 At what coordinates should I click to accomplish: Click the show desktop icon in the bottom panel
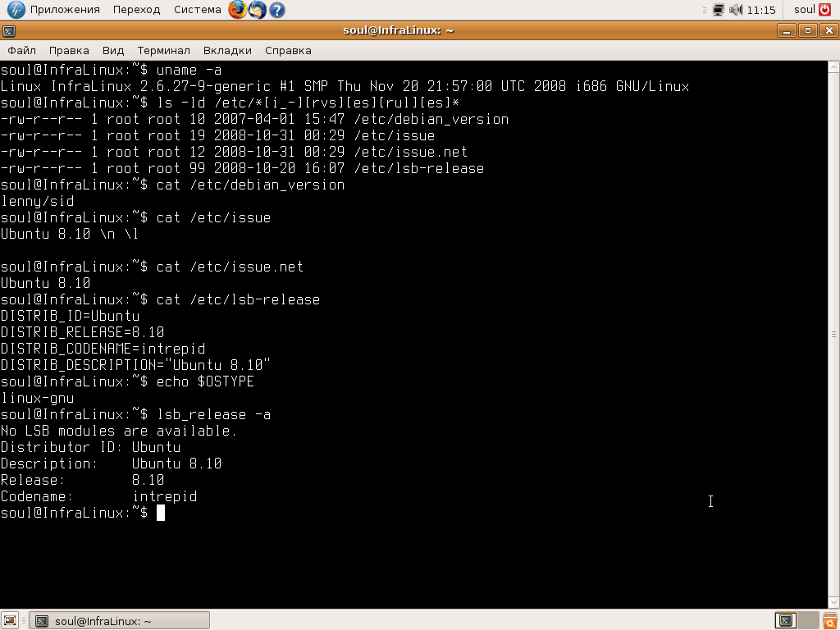click(10, 620)
